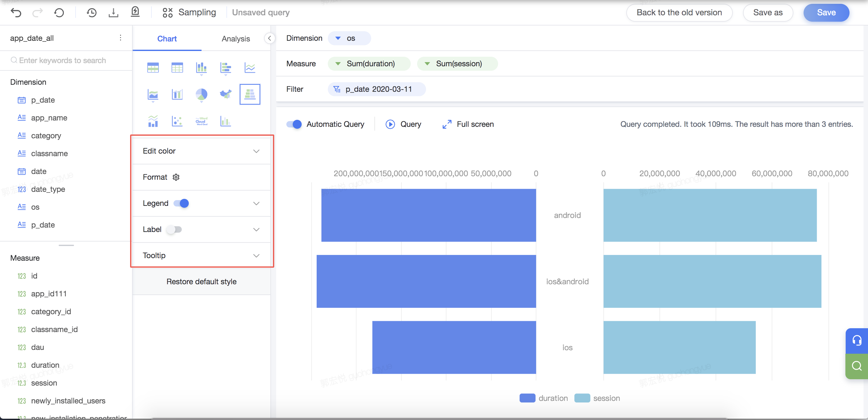Select the Word Cloud chart type
Image resolution: width=868 pixels, height=420 pixels.
point(202,121)
